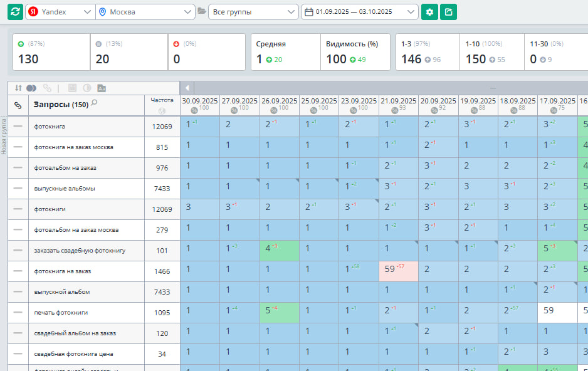Click the green cell 4 for заказать свадебную фотокнигу

(280, 251)
